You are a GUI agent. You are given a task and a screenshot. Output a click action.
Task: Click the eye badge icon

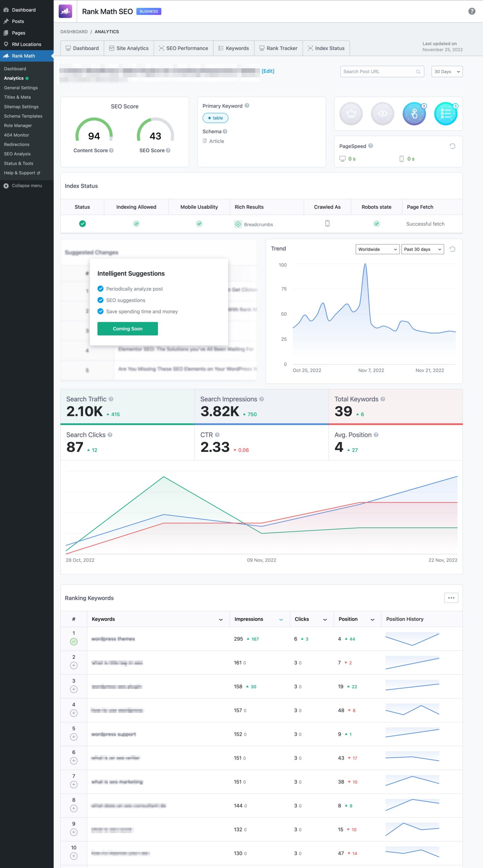[x=382, y=114]
